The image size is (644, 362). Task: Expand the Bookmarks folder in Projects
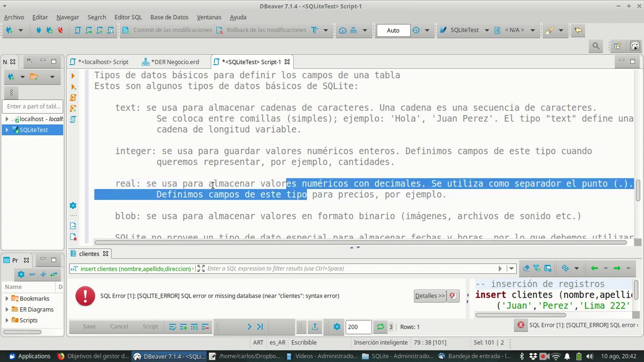[x=7, y=299]
